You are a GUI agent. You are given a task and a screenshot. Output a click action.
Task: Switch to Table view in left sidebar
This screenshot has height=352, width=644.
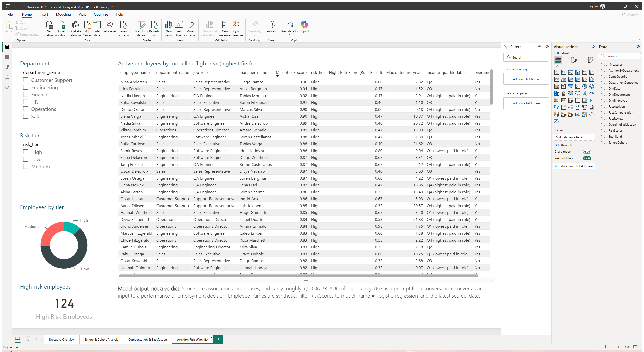(7, 57)
